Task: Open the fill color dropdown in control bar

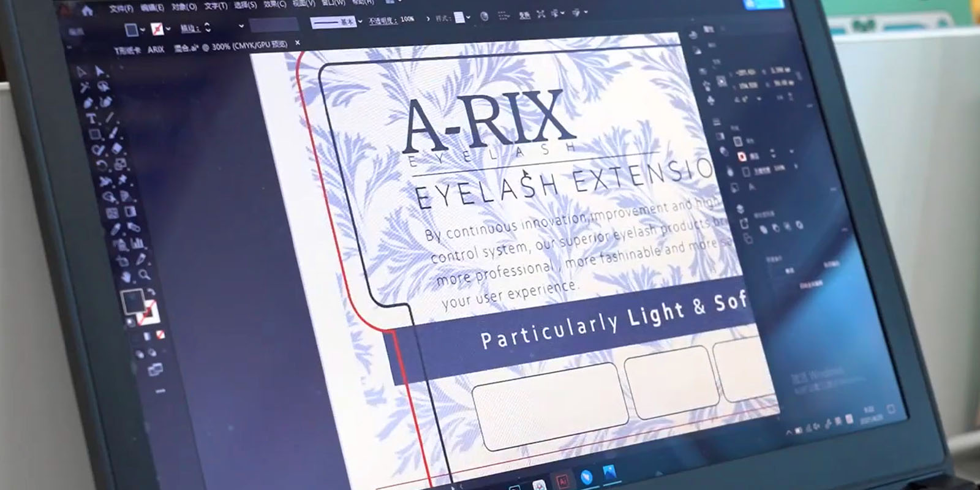Action: [x=143, y=29]
